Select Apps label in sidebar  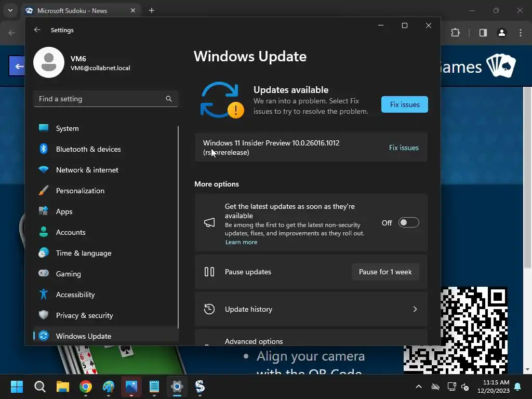point(64,211)
